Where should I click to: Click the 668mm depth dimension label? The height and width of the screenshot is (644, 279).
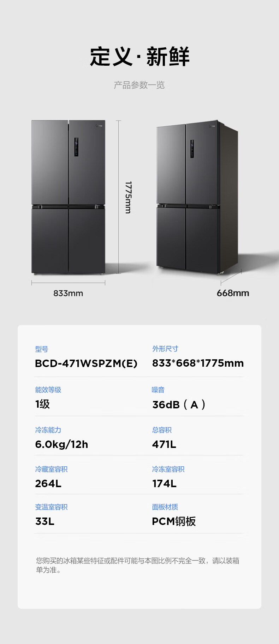(233, 293)
